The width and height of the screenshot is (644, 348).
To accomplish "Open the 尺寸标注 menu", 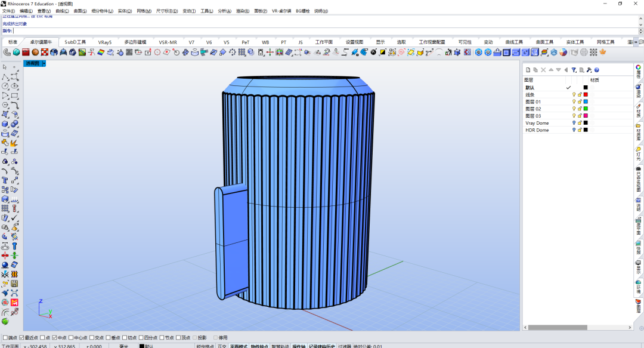I will pyautogui.click(x=167, y=11).
